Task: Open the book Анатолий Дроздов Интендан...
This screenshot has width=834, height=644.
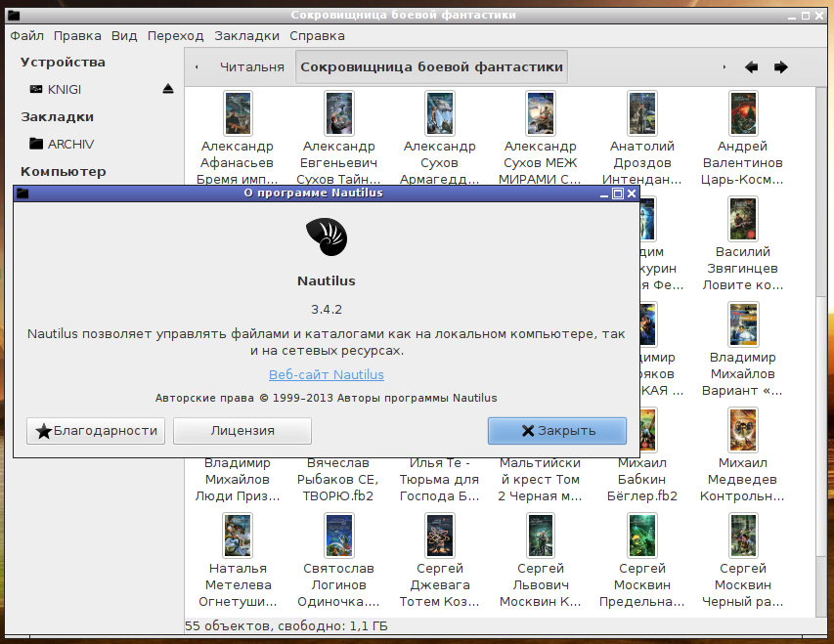Action: [x=642, y=138]
